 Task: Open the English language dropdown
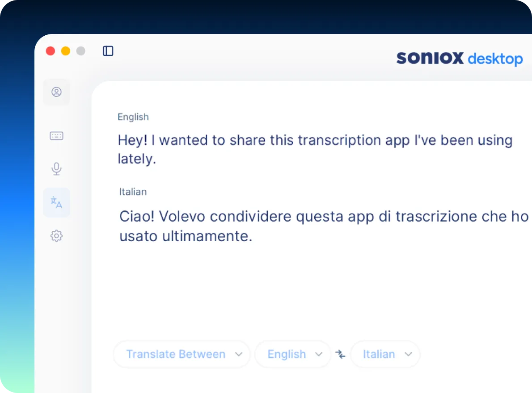293,355
